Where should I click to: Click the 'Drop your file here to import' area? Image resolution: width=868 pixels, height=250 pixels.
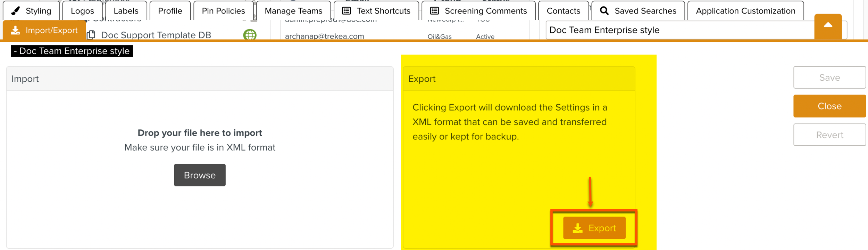[x=200, y=133]
